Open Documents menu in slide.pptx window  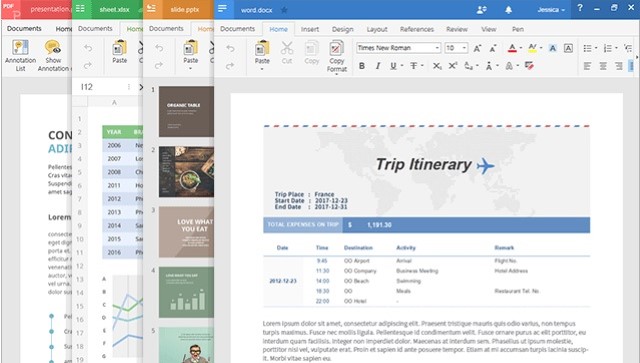pos(166,28)
